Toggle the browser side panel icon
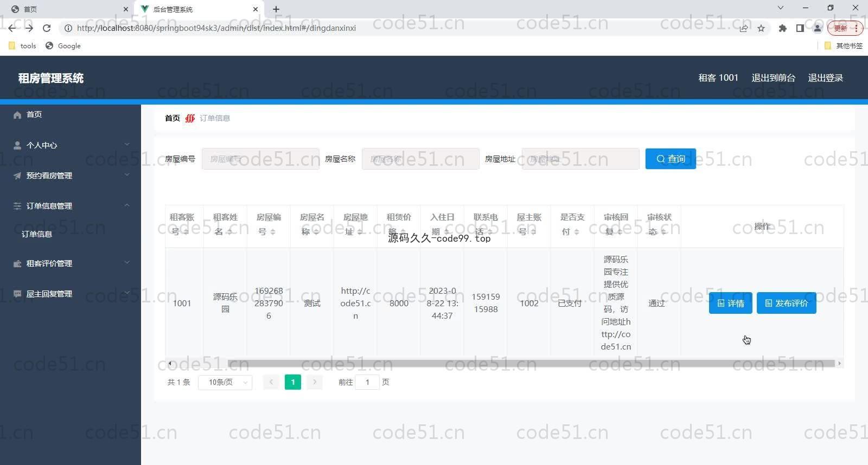Viewport: 868px width, 465px height. tap(800, 28)
